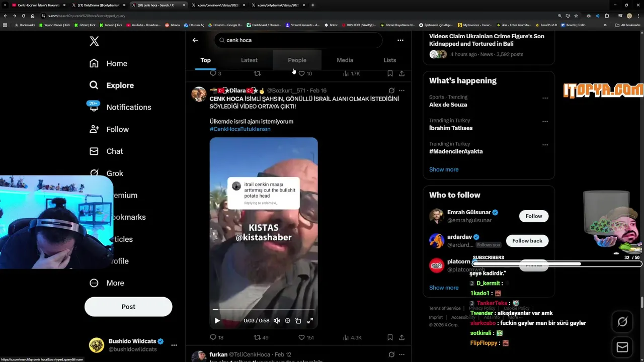Open the Boards | Trello bookmark
The width and height of the screenshot is (644, 362).
pos(573,25)
